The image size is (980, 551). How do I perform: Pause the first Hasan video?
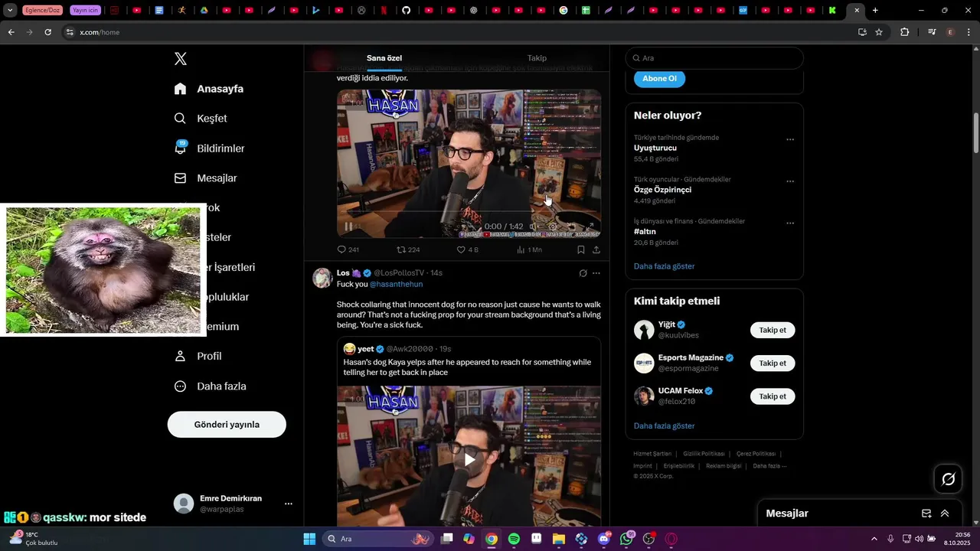point(348,227)
